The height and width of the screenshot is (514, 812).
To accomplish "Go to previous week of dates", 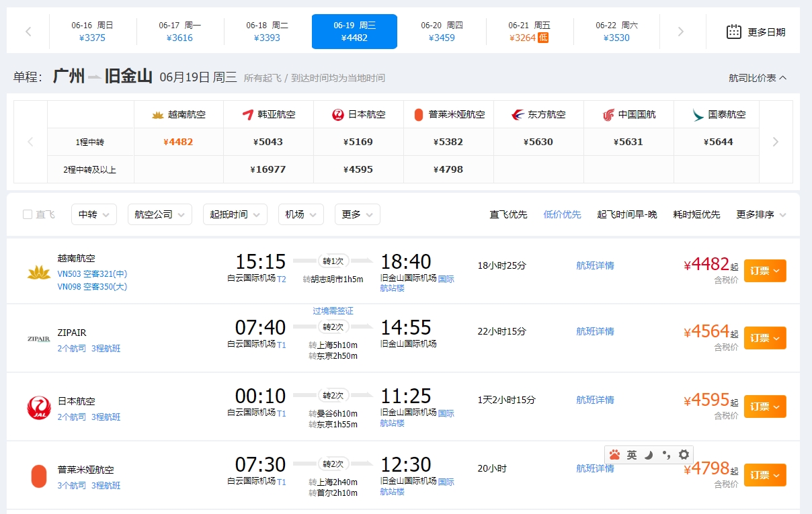I will (28, 32).
